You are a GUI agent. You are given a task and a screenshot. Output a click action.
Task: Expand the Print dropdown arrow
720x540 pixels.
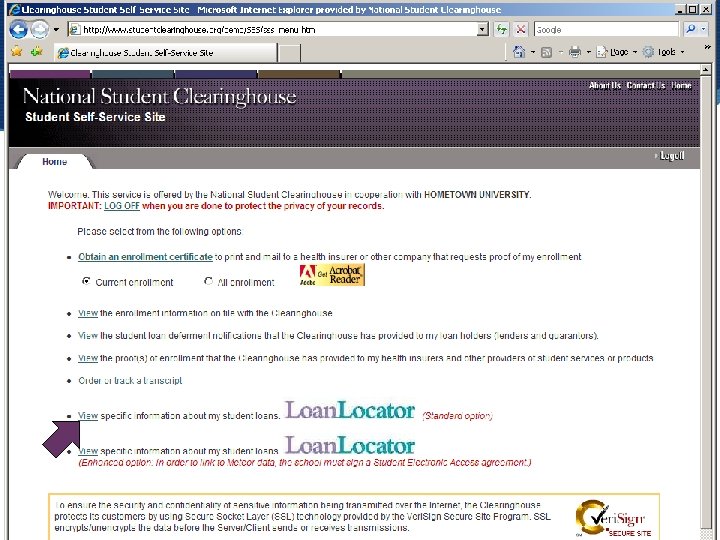[x=589, y=52]
